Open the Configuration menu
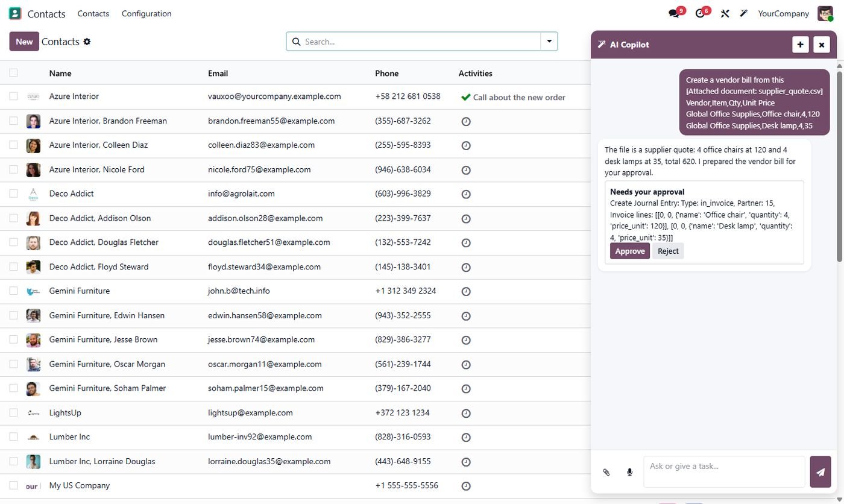 click(x=146, y=13)
